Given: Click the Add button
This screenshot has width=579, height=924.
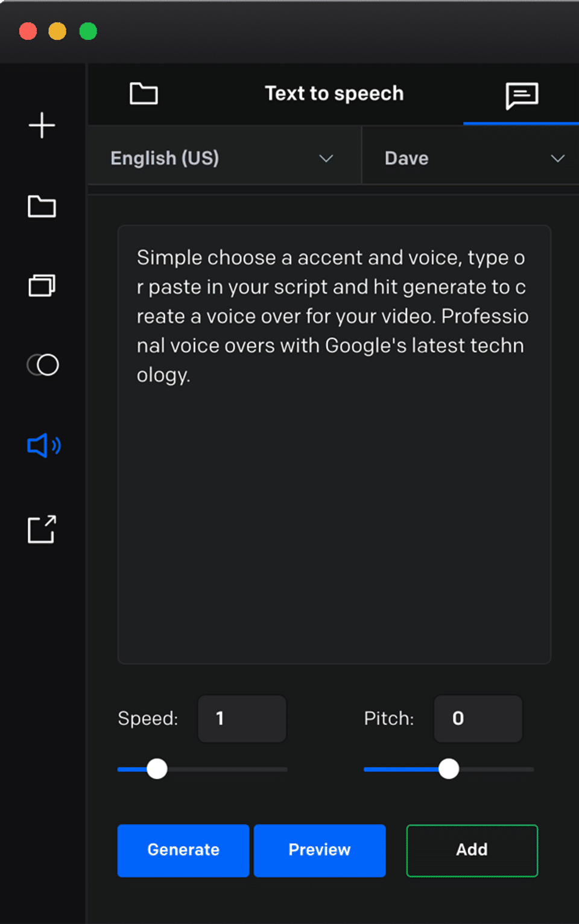Looking at the screenshot, I should pos(472,850).
